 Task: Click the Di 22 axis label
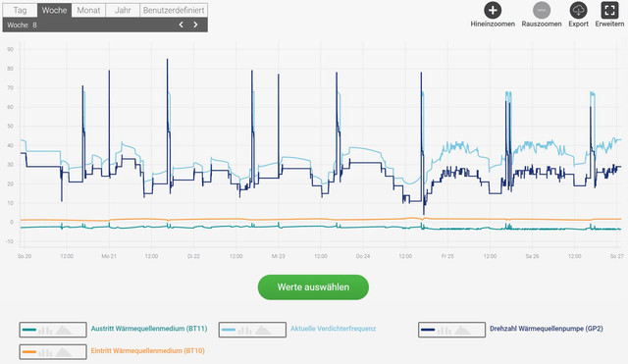tap(193, 256)
